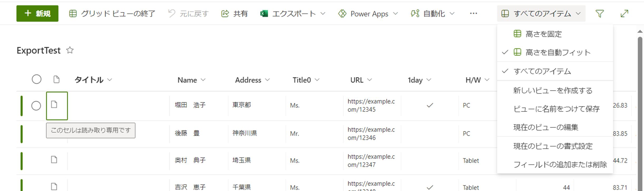
Task: Click the vertical scrollbar thumb
Action: (640, 113)
